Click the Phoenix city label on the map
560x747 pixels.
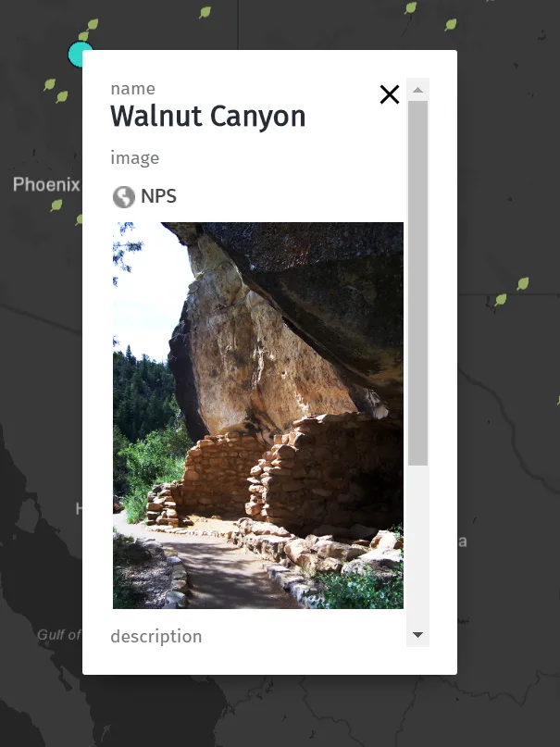coord(46,184)
